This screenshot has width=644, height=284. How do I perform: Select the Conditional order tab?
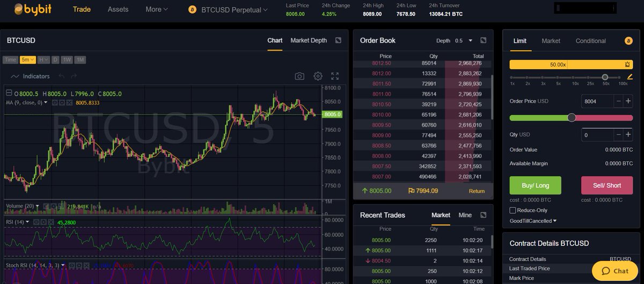(590, 41)
